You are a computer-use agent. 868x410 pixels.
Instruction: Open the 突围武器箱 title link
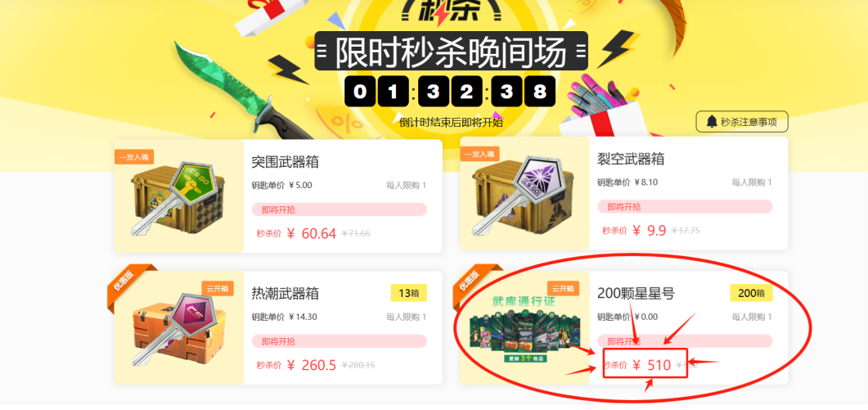pyautogui.click(x=285, y=162)
